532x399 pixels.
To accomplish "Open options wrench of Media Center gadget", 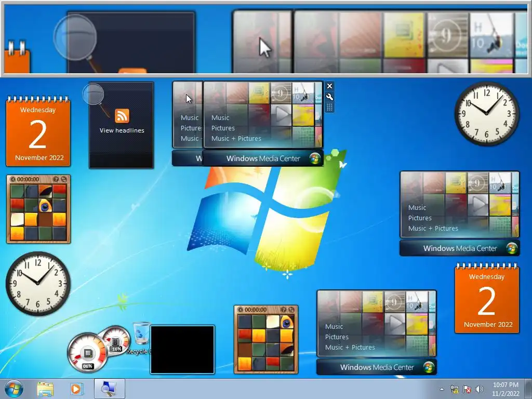I will 329,97.
